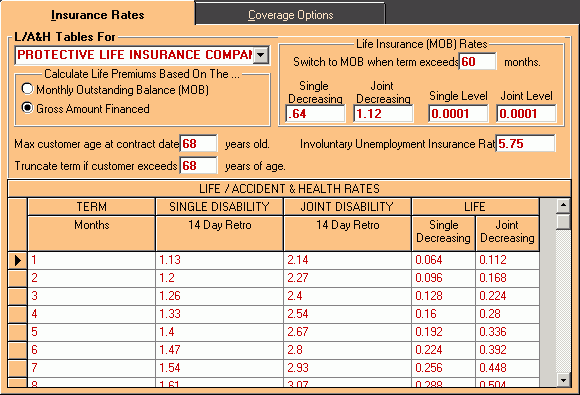Click the TERM column header

point(91,206)
